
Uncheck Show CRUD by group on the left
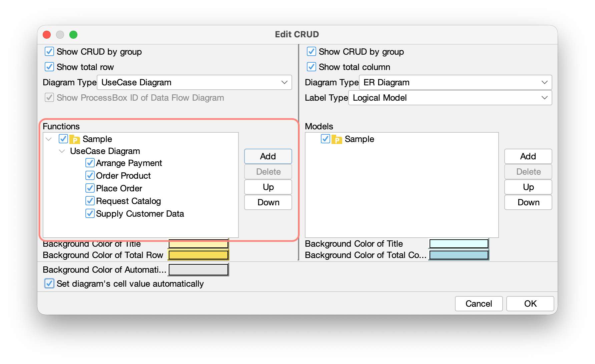[49, 52]
